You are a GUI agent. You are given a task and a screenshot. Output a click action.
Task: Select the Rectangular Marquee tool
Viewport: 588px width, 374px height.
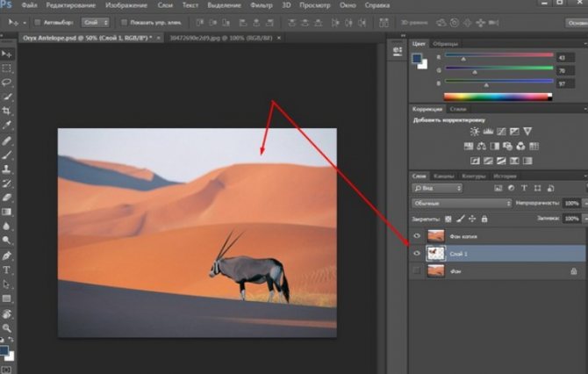pos(6,68)
